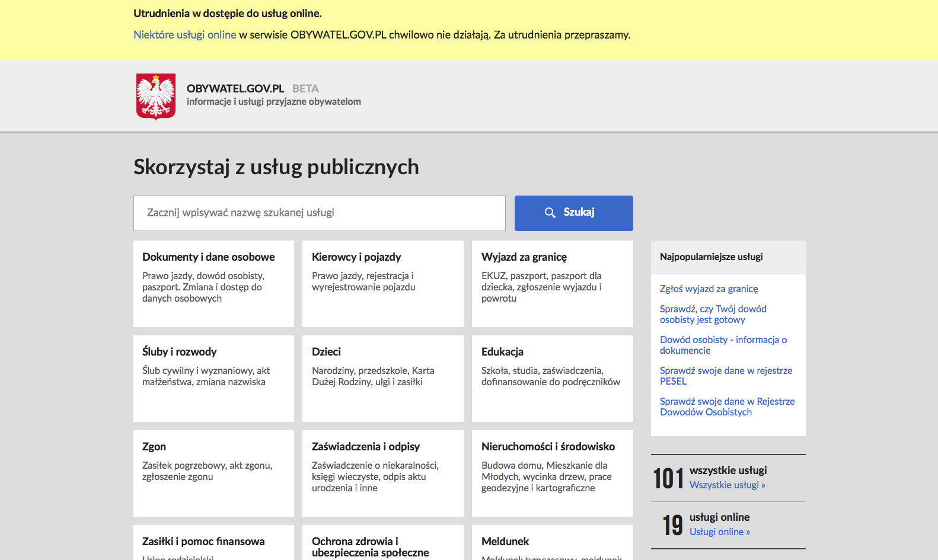Screen dimensions: 938x560
Task: Open the 'Usługi online »' link
Action: tap(720, 532)
